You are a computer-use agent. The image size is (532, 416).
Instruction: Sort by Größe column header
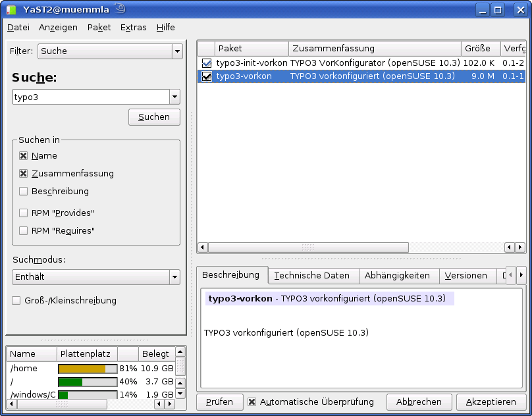[x=481, y=49]
